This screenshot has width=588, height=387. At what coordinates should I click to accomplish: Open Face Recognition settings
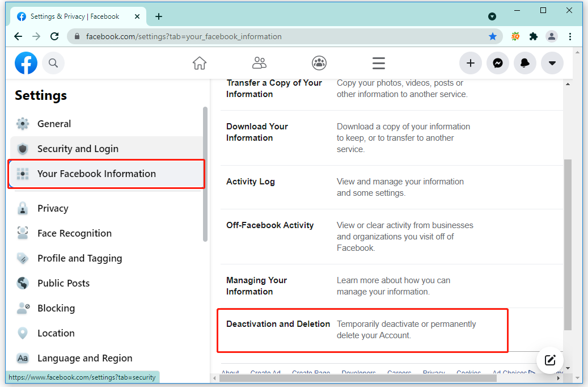[x=107, y=233]
